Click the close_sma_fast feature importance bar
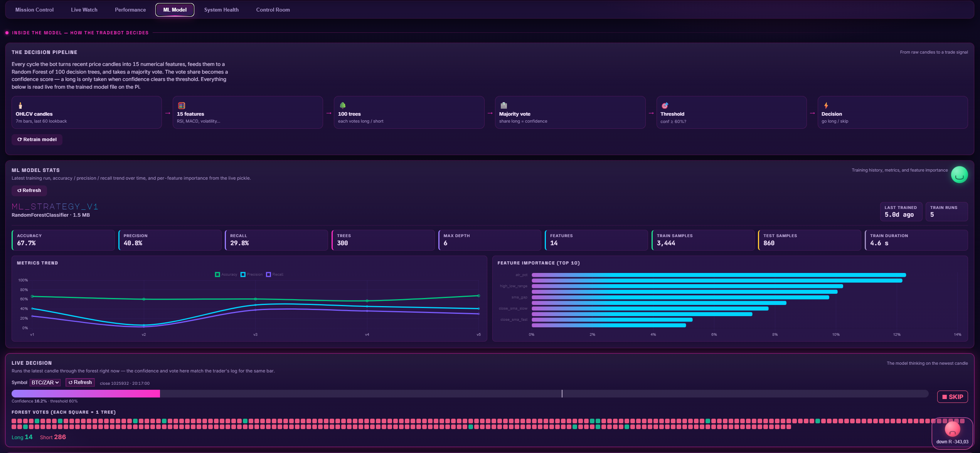 (612, 320)
